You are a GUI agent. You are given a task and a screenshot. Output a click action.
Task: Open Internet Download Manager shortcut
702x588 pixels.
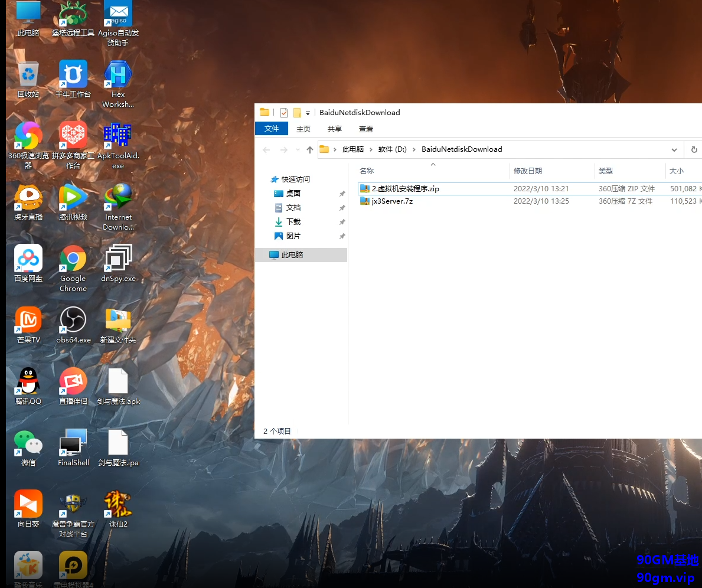pyautogui.click(x=118, y=207)
